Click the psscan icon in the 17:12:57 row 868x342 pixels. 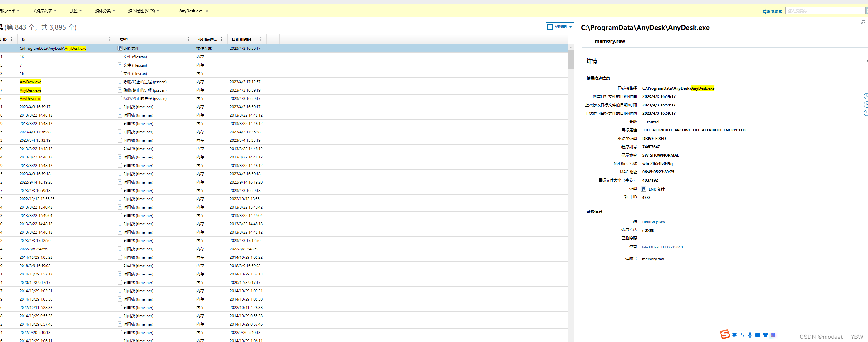click(120, 82)
